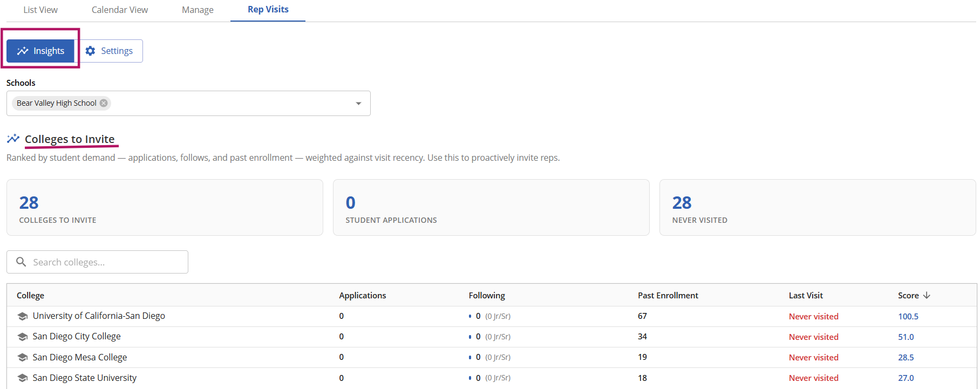
Task: Go to the Manage tab
Action: click(198, 10)
